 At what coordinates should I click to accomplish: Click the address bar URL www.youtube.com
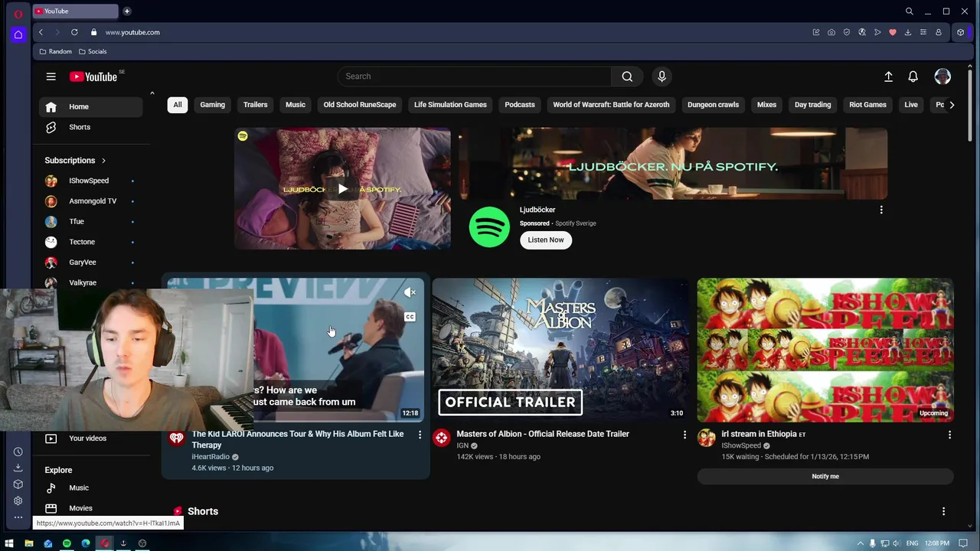[132, 32]
